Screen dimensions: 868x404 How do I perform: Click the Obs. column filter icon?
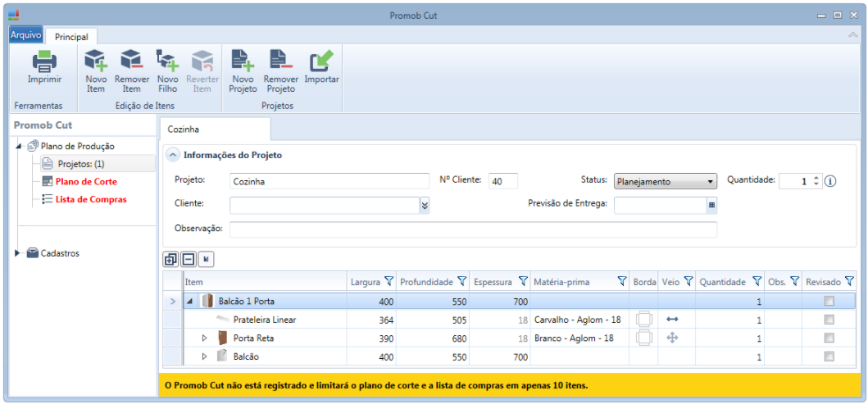(794, 282)
